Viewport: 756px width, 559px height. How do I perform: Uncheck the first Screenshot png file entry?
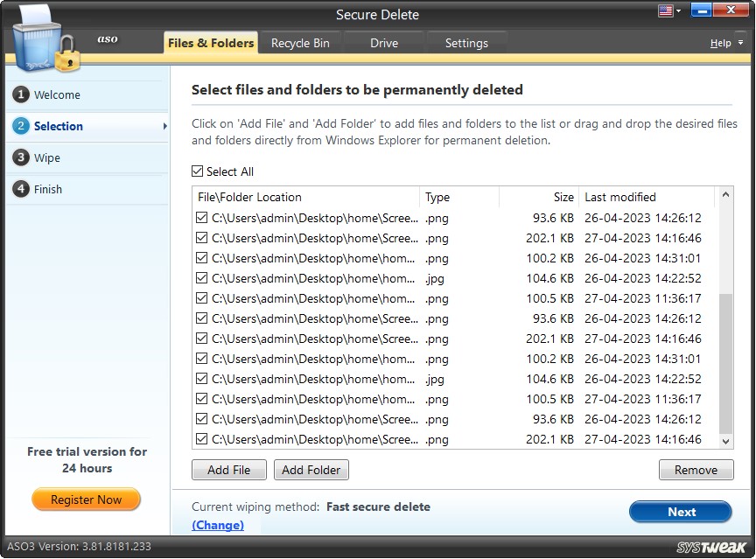tap(201, 218)
